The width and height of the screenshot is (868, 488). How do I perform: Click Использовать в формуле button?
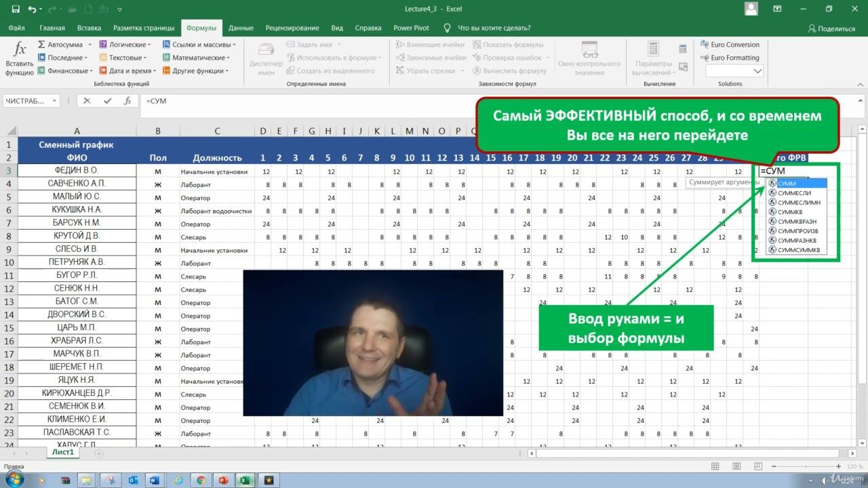[x=334, y=58]
